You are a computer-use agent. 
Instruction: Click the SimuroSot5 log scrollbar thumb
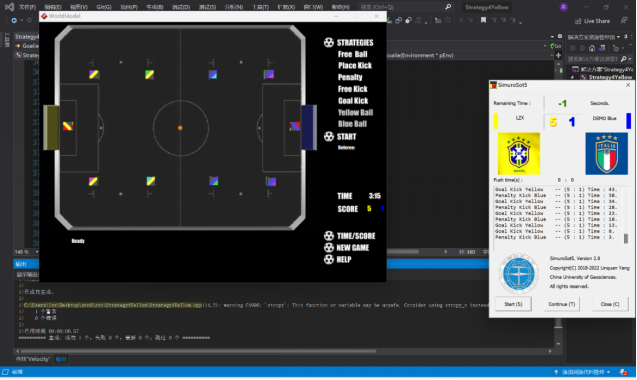click(x=626, y=239)
